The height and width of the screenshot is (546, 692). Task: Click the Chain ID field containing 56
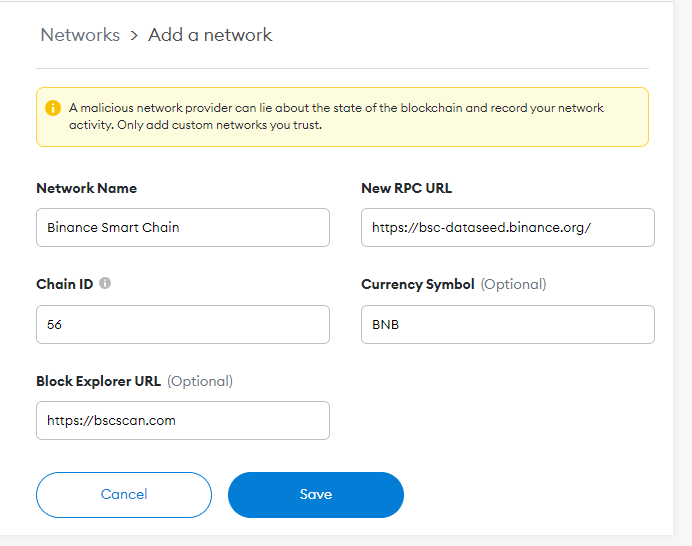[183, 324]
